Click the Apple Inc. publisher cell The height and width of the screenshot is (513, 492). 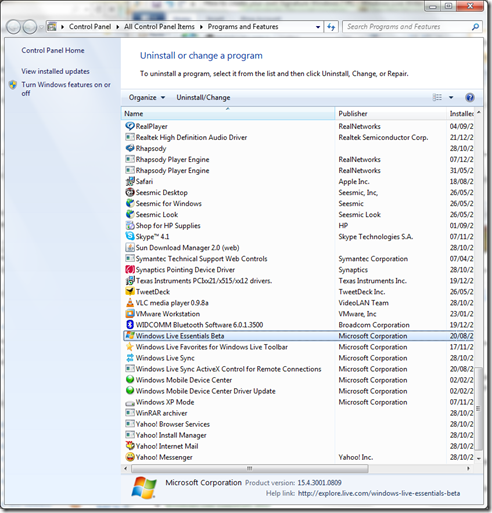pos(354,181)
